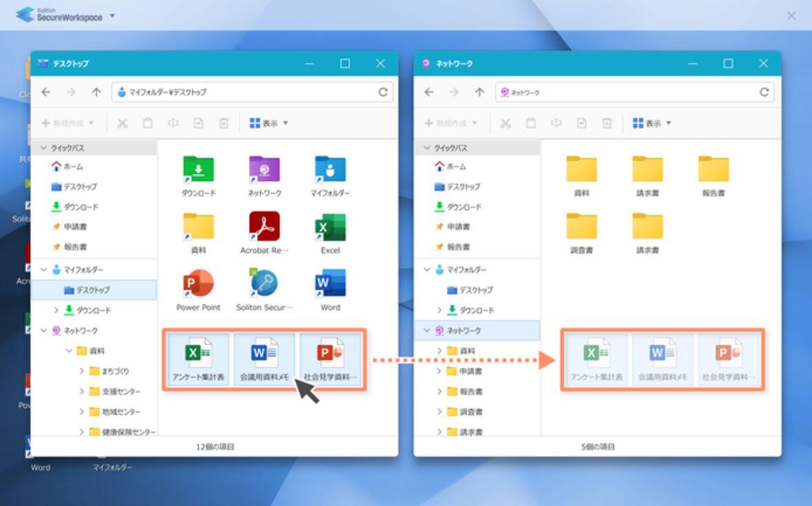Click cut scissors icon in デスクトップ window toolbar
812x506 pixels.
122,123
